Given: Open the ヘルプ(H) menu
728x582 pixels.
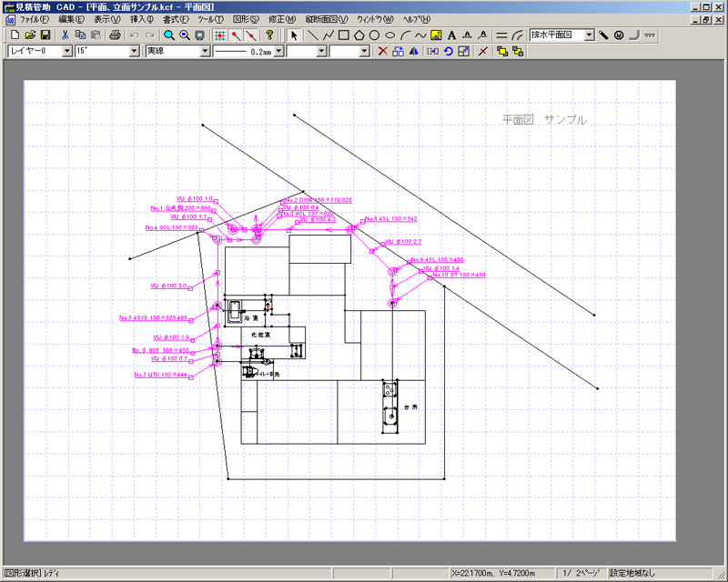Looking at the screenshot, I should 416,19.
